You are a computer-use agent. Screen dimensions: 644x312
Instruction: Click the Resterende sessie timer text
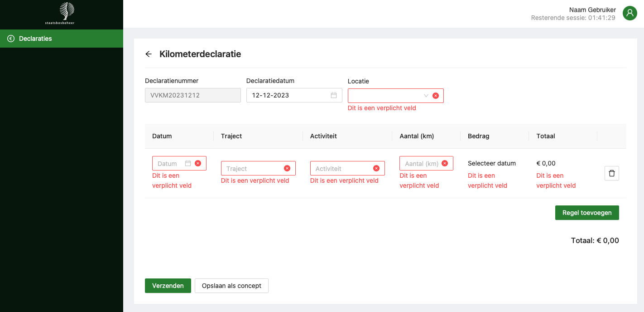click(573, 18)
